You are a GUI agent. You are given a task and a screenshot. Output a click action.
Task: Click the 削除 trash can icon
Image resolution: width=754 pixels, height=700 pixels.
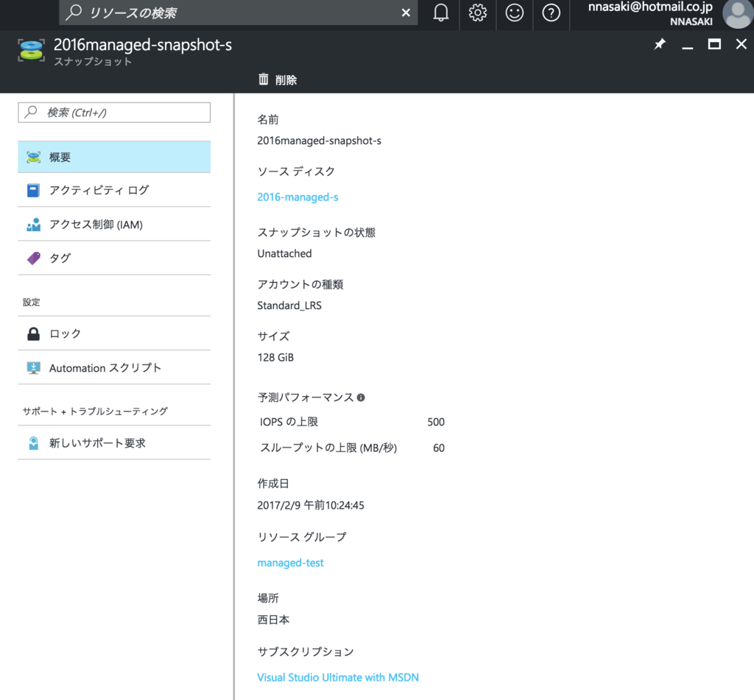click(264, 79)
